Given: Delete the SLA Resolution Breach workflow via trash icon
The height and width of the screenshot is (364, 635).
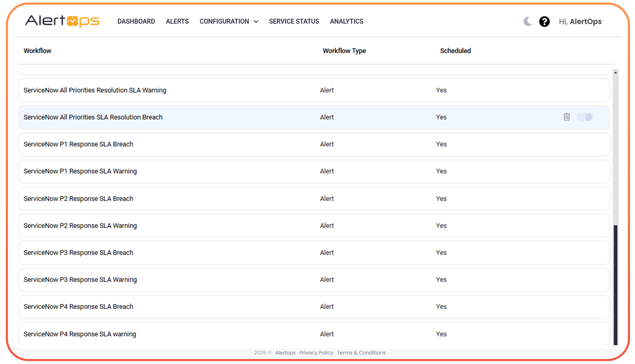Looking at the screenshot, I should [566, 117].
